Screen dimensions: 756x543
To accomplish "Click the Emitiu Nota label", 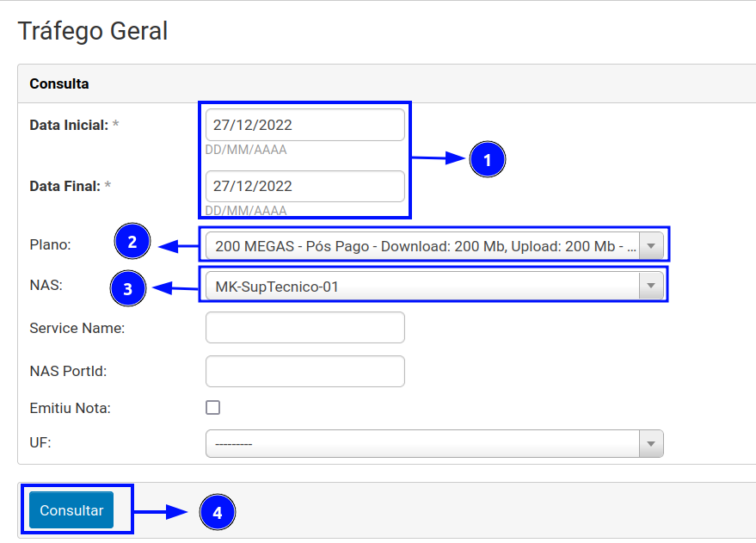I will [x=70, y=408].
